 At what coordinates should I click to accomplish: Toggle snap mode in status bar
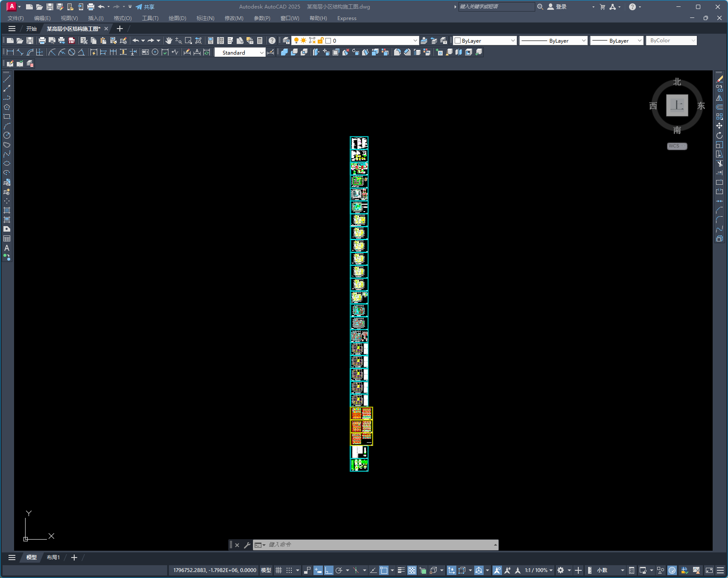click(290, 570)
